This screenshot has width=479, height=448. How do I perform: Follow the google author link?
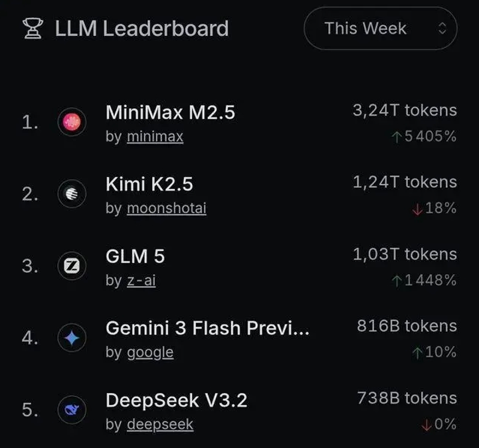[x=150, y=352]
